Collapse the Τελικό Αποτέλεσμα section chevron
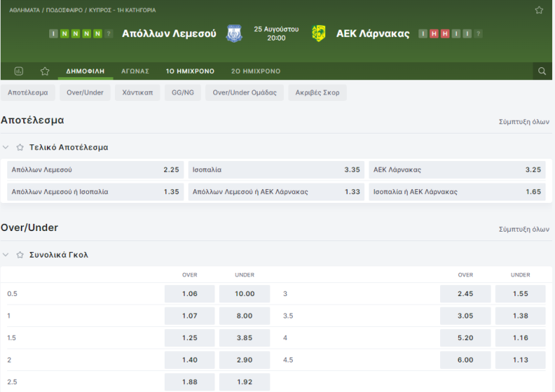Image resolution: width=555 pixels, height=392 pixels. 7,147
